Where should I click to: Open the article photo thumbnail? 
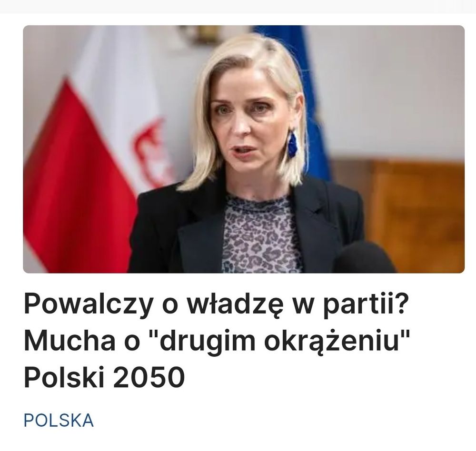tap(244, 149)
